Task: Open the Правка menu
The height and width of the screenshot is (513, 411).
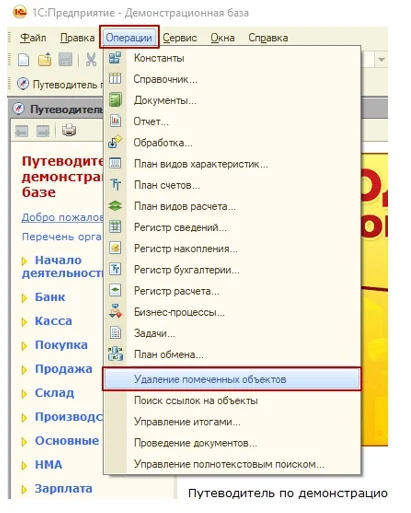Action: [77, 38]
